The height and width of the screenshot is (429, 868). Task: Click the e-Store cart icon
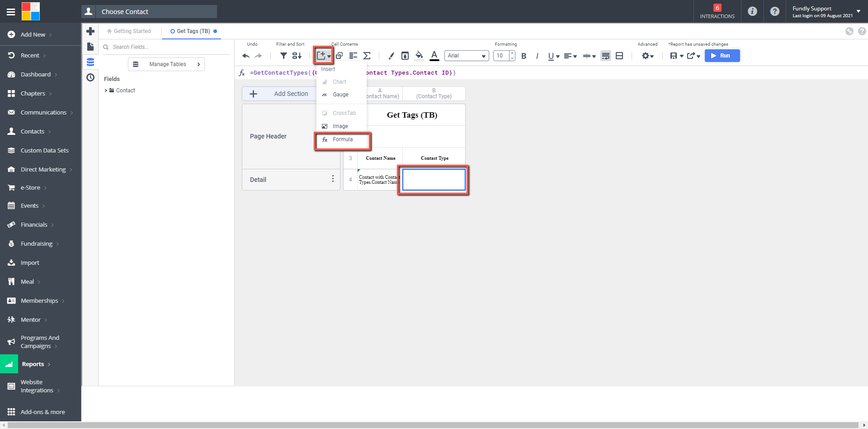pyautogui.click(x=11, y=187)
